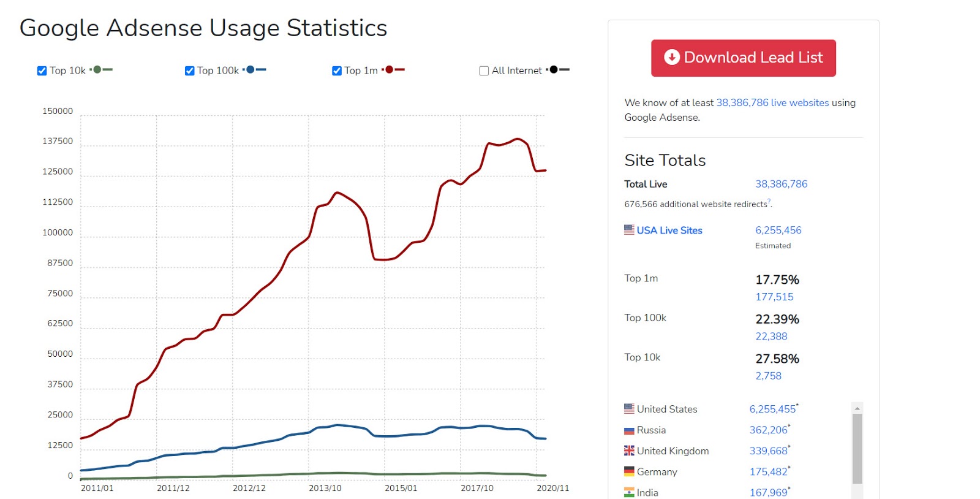Open the 6,255,456 USA estimated sites link
This screenshot has width=980, height=499.
778,230
